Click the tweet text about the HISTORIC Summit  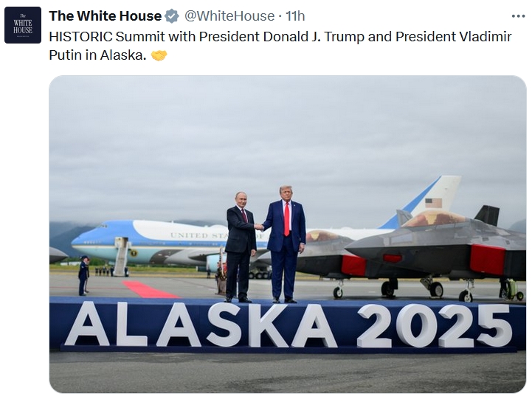pyautogui.click(x=280, y=46)
